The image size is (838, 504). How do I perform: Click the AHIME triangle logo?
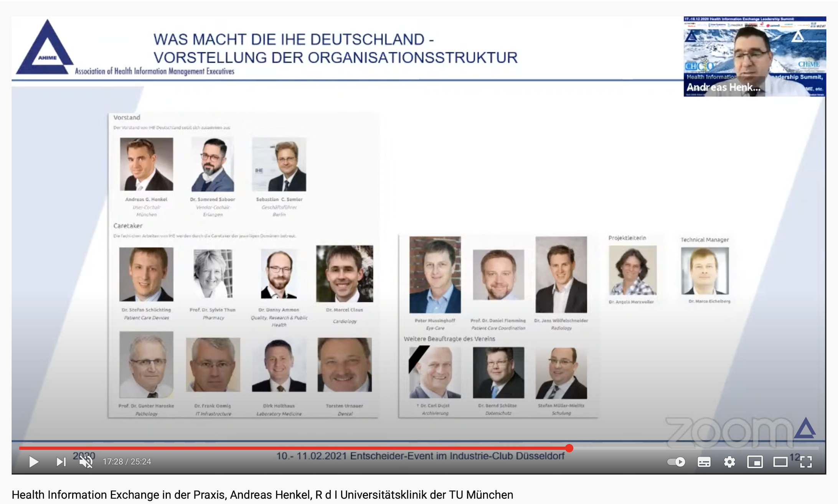[45, 47]
